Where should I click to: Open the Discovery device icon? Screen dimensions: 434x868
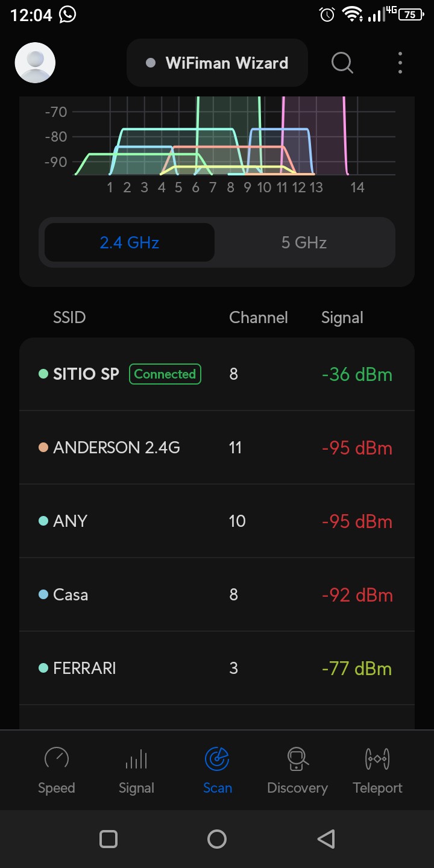pyautogui.click(x=297, y=758)
